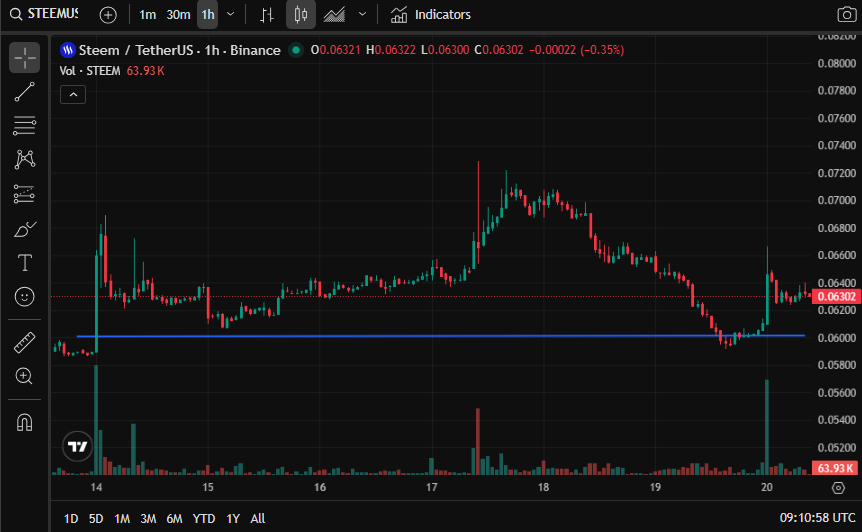Viewport: 862px width, 532px height.
Task: Collapse the legend with chevron button
Action: click(x=73, y=95)
